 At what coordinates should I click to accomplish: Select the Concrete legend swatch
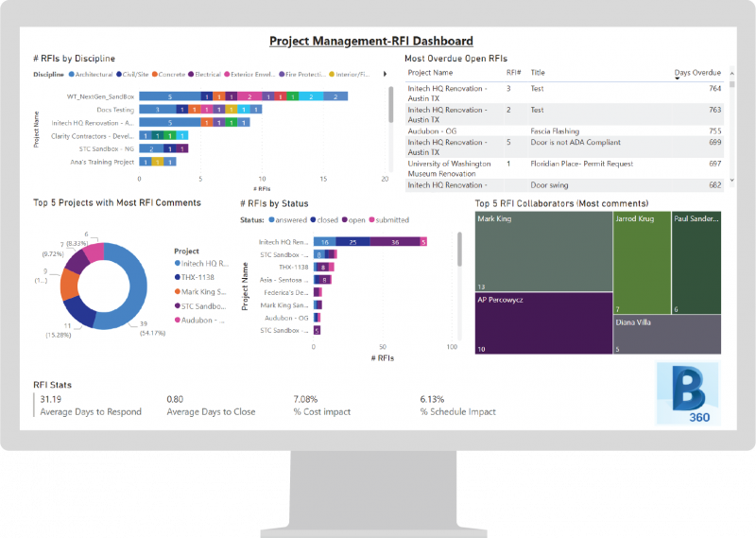click(x=155, y=75)
